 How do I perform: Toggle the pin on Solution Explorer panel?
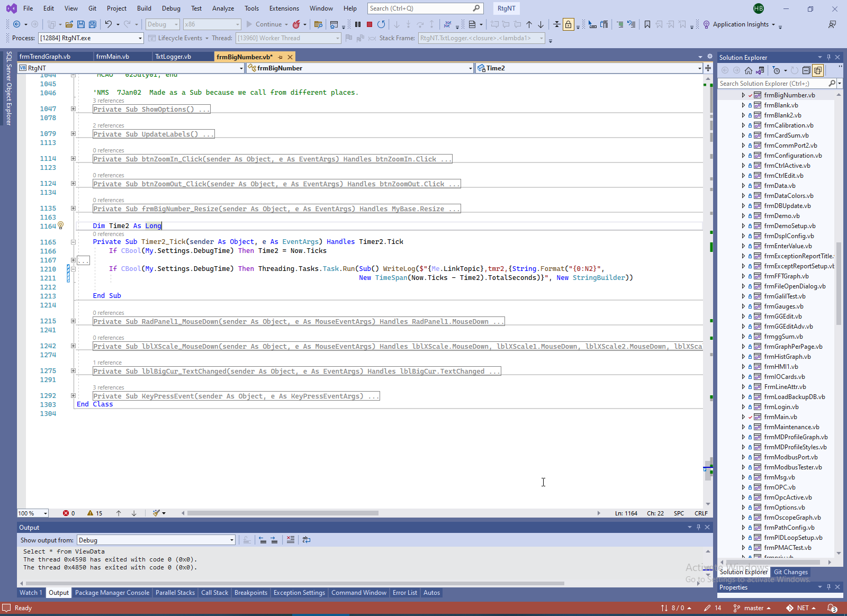[x=828, y=57]
